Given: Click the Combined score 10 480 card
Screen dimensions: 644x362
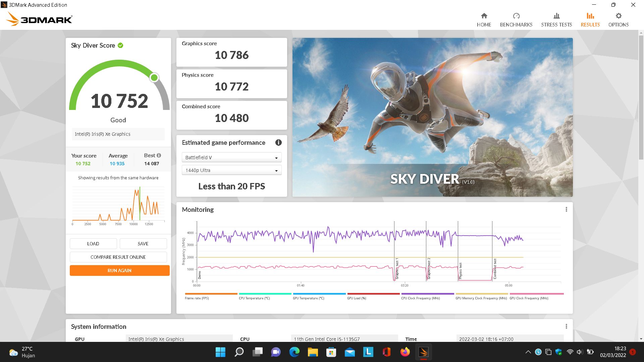Looking at the screenshot, I should (231, 115).
